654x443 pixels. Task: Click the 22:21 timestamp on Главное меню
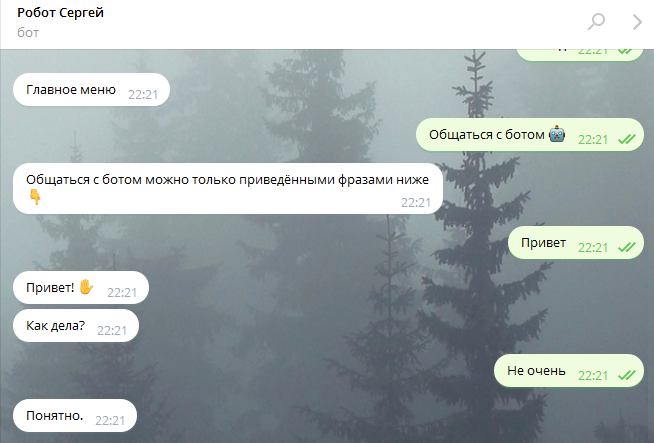point(143,95)
